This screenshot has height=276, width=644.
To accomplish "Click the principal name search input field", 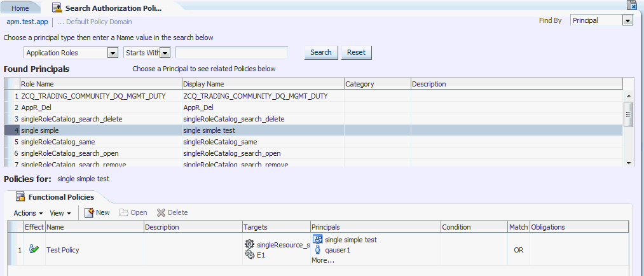I will tap(231, 53).
